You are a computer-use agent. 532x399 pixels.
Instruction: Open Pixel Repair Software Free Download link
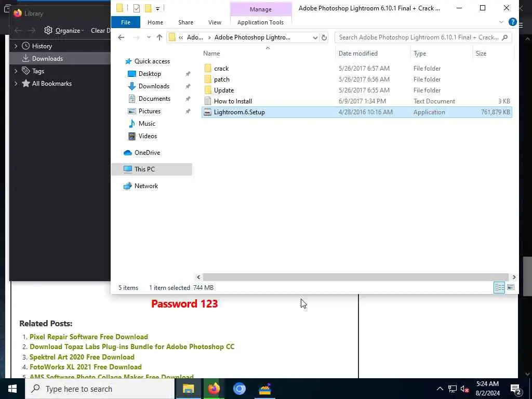coord(89,337)
